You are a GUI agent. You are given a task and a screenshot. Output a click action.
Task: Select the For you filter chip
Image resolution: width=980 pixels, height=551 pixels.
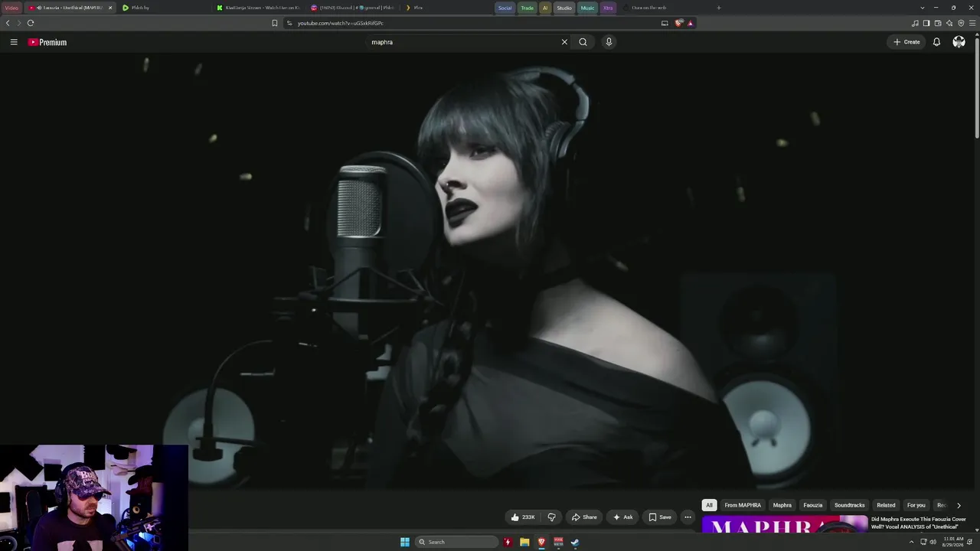[916, 505]
